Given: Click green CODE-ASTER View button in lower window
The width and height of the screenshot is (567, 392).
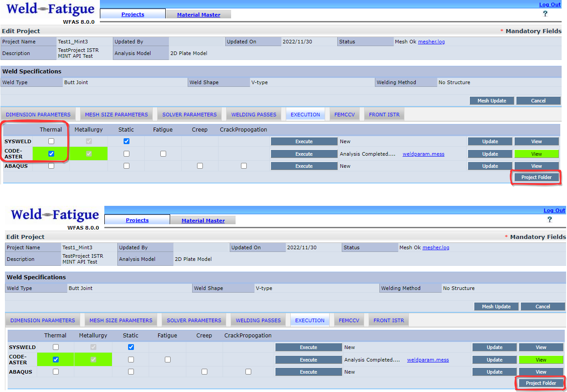Looking at the screenshot, I should point(541,360).
